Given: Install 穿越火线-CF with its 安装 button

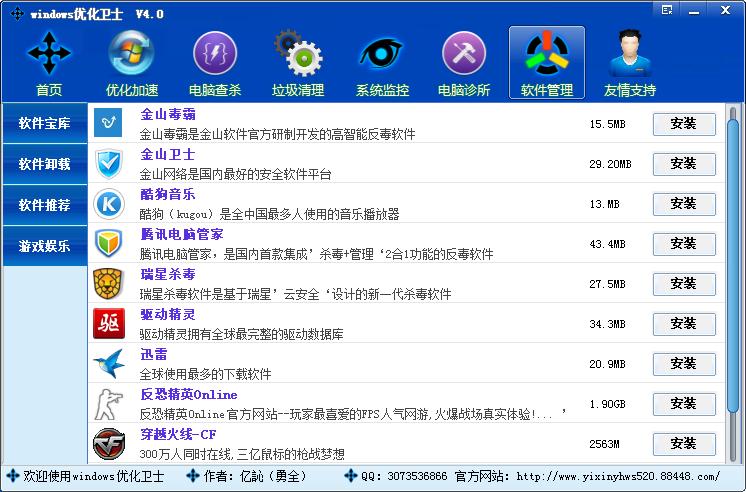Looking at the screenshot, I should (684, 443).
